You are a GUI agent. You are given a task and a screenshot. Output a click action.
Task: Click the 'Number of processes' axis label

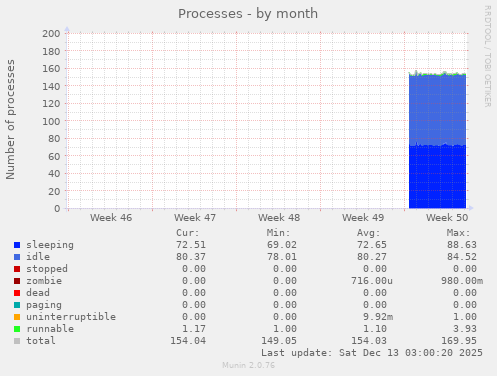coord(10,120)
